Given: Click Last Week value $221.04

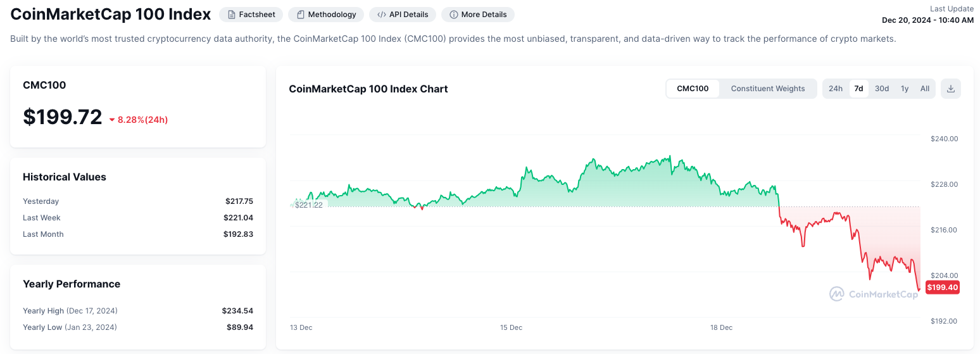Looking at the screenshot, I should [238, 218].
